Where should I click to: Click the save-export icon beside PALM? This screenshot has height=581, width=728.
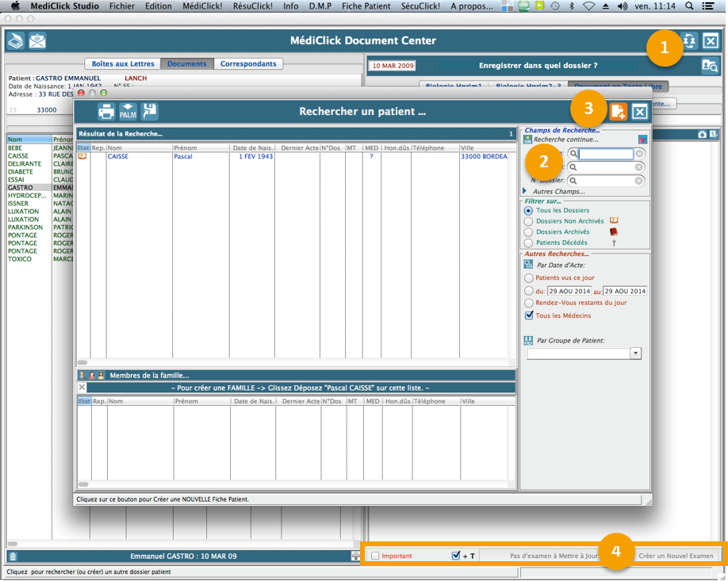pos(149,112)
